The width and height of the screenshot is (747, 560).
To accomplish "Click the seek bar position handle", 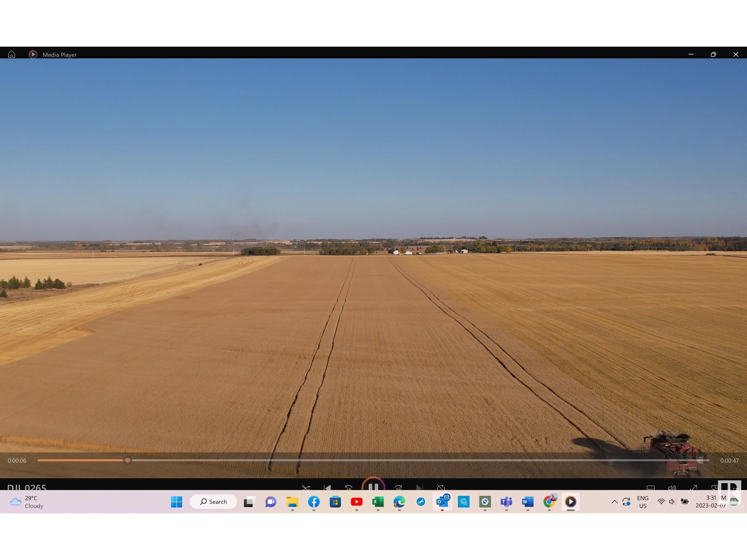I will [127, 461].
